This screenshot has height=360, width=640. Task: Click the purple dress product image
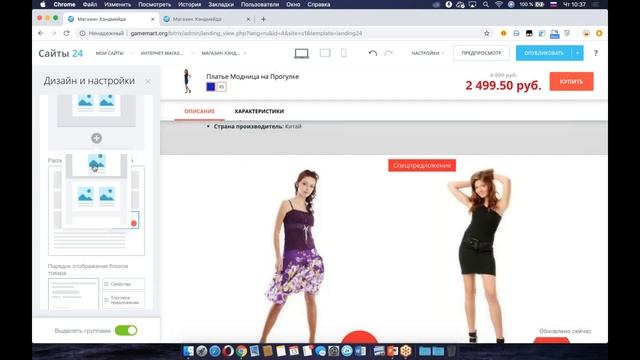click(x=294, y=255)
